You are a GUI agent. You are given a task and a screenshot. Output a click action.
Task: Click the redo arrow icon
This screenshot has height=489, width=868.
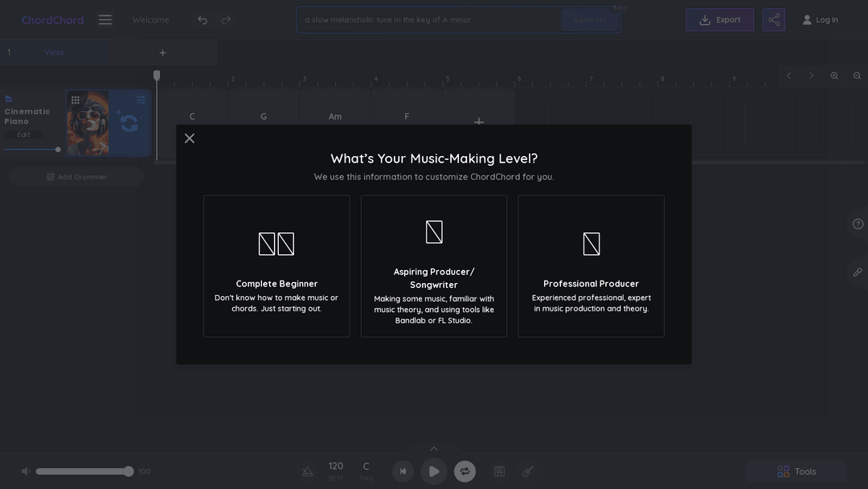pos(226,20)
